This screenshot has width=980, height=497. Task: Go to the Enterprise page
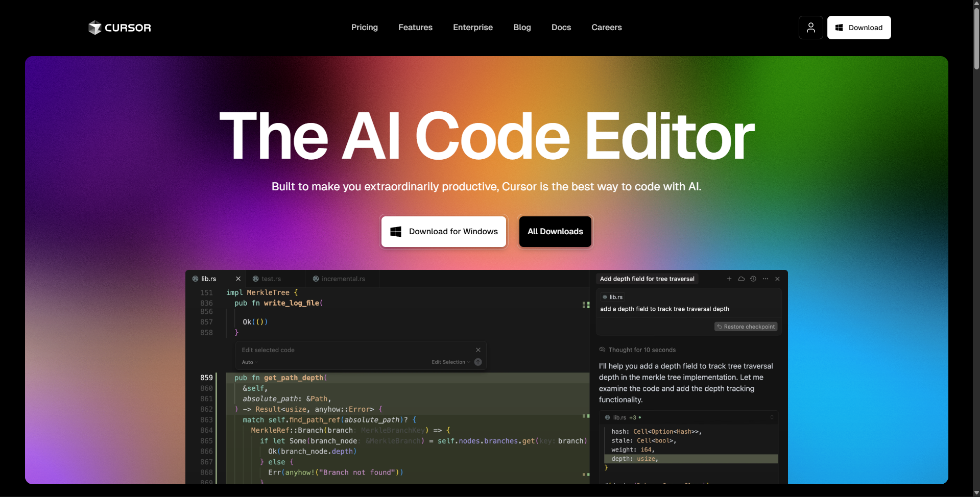click(473, 28)
